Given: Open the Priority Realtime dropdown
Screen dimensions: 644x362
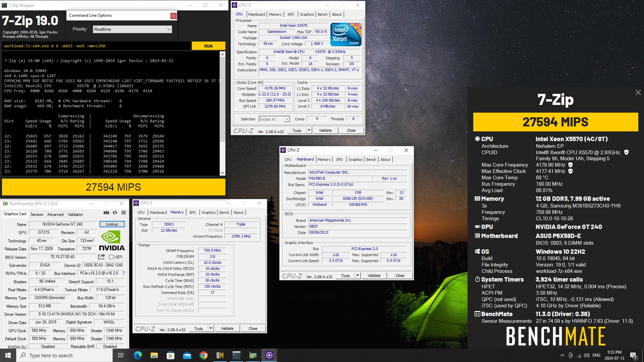Looking at the screenshot, I should pos(132,29).
